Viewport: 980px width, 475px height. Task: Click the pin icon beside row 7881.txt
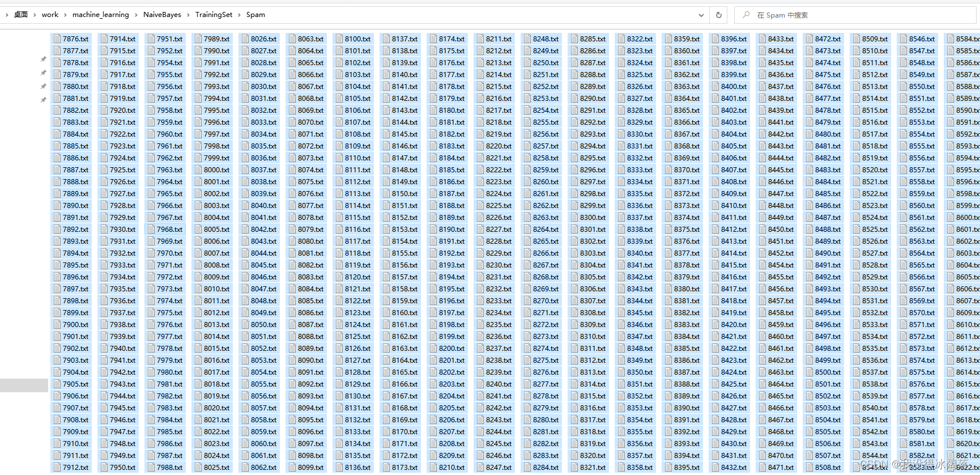(43, 100)
